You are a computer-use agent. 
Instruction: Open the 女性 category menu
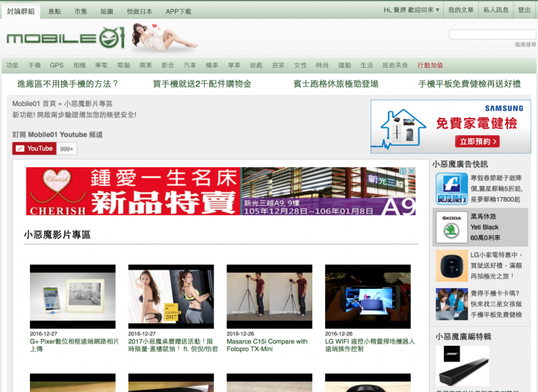pos(300,65)
